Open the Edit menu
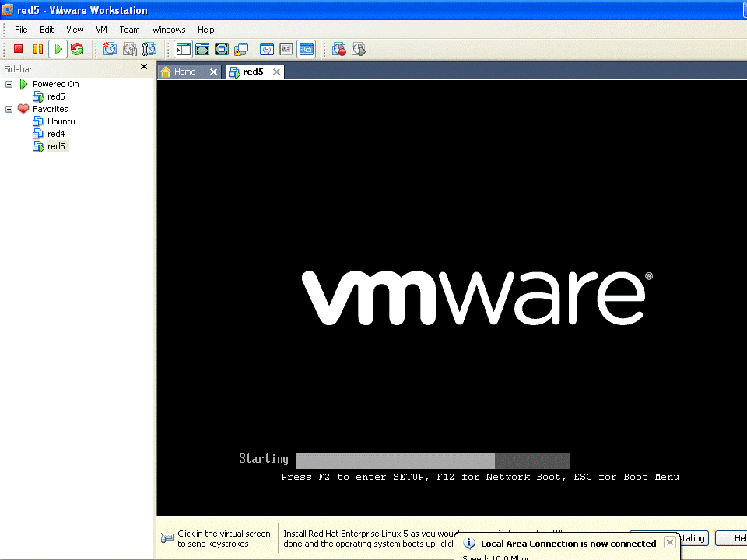This screenshot has width=747, height=560. click(47, 30)
